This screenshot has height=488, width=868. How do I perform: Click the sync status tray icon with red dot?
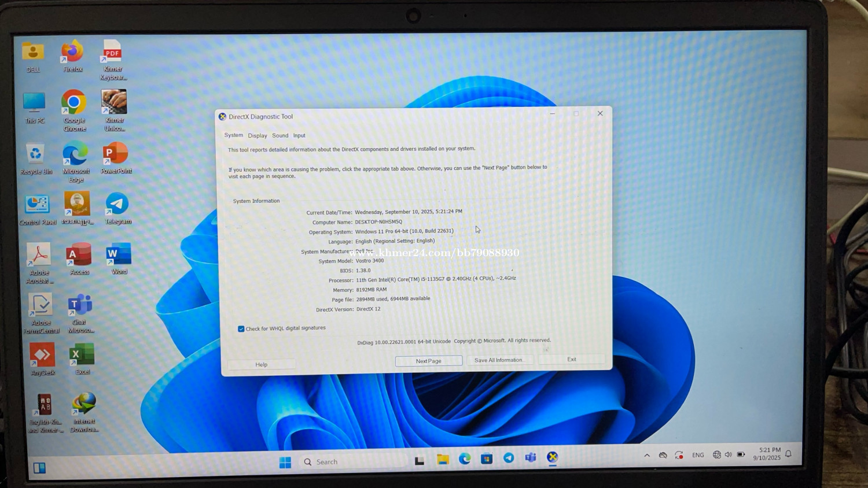(679, 456)
